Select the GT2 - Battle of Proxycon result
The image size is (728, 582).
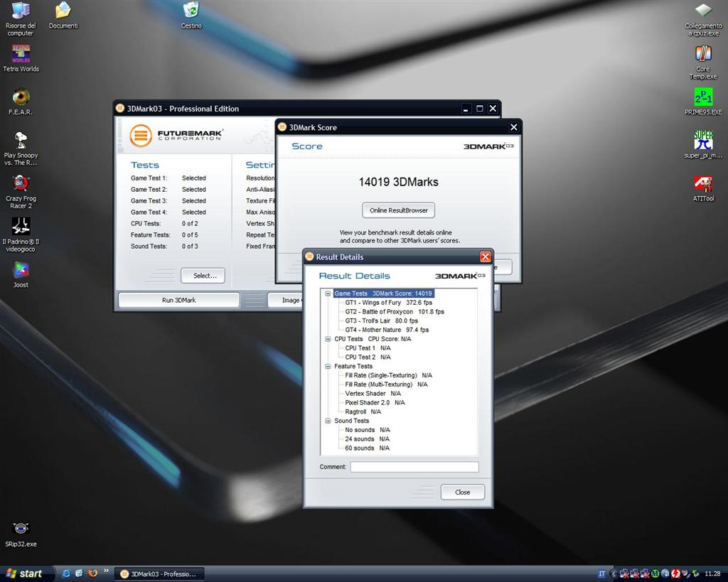click(x=395, y=312)
